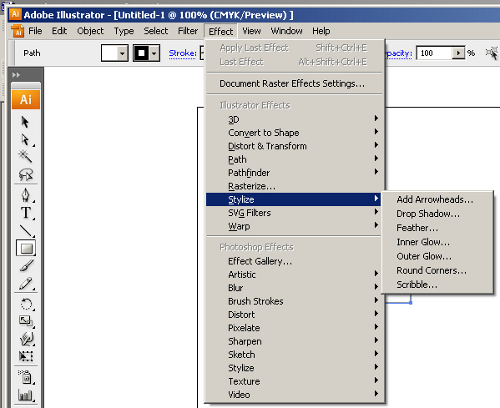
Task: Select the Free Transform tool
Action: pyautogui.click(x=26, y=356)
